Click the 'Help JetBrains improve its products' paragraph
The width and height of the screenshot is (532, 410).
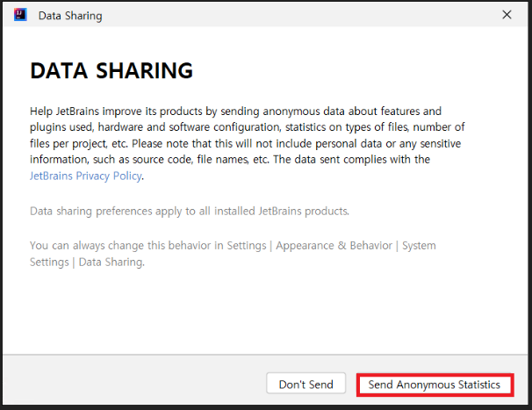click(247, 143)
